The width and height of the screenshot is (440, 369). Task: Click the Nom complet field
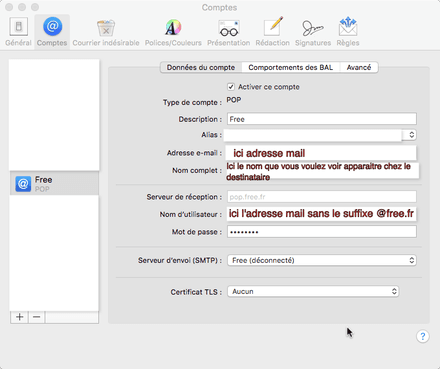click(x=322, y=171)
